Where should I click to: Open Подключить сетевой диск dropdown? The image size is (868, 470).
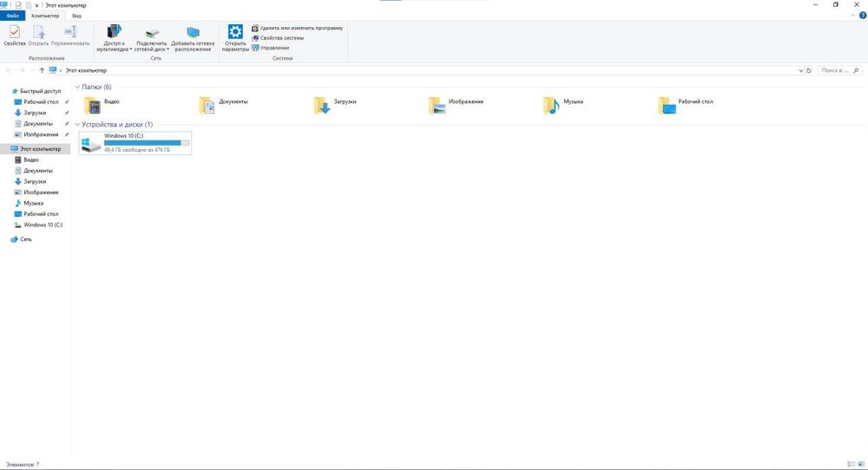(152, 39)
